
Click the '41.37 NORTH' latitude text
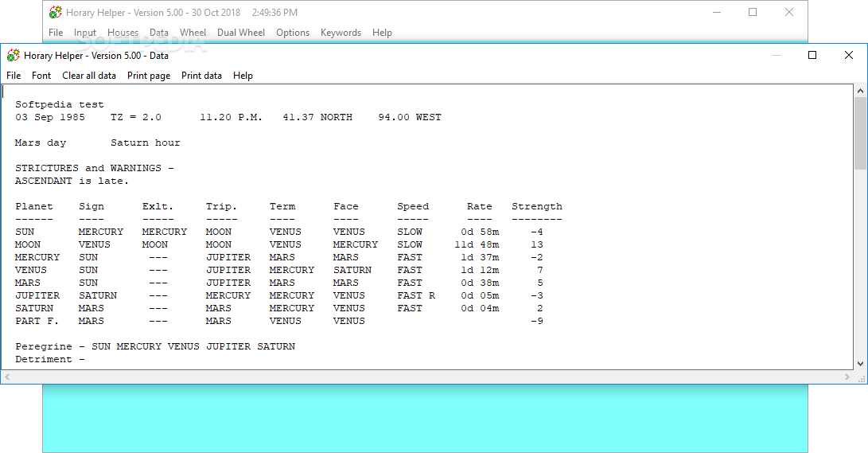(x=317, y=117)
